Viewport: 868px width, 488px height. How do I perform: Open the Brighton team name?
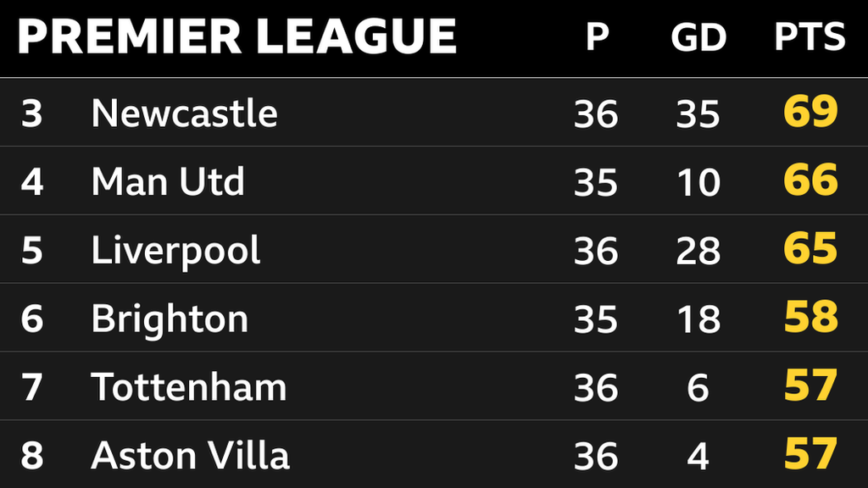tap(170, 319)
